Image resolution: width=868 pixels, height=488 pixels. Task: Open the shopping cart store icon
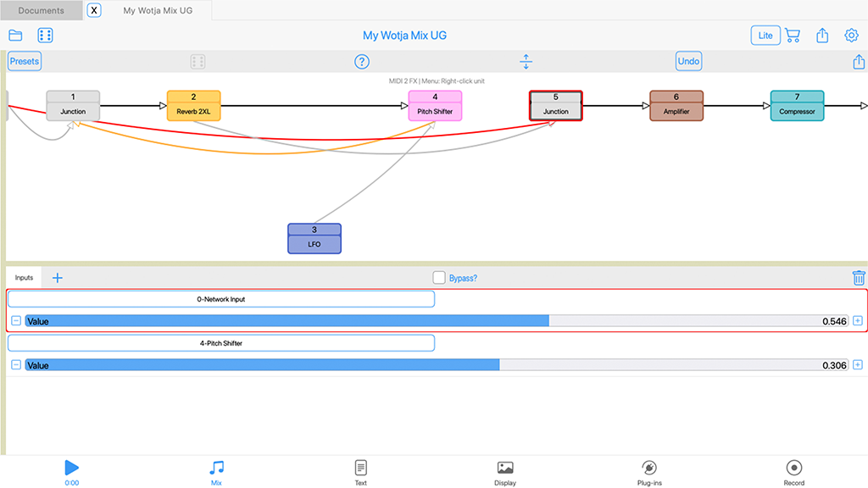point(793,36)
